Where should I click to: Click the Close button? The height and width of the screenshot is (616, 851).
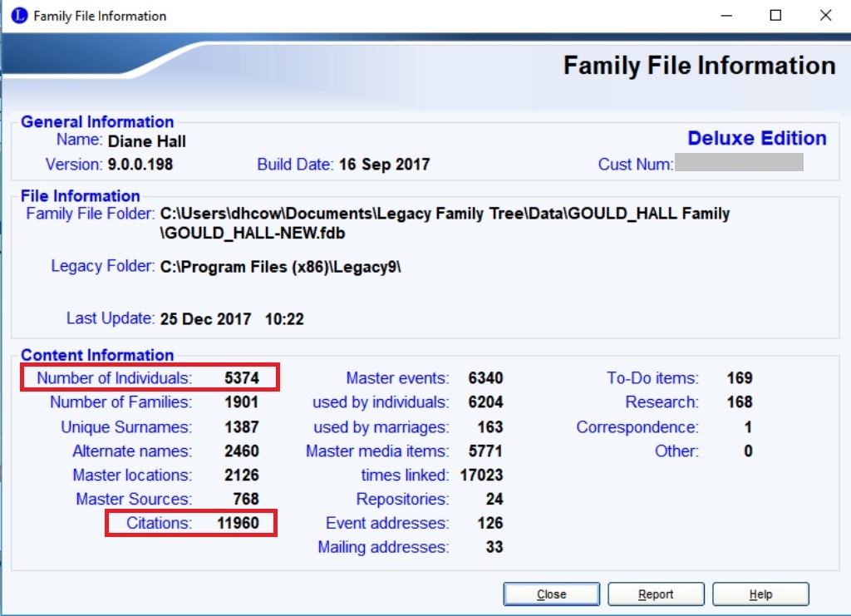[552, 594]
